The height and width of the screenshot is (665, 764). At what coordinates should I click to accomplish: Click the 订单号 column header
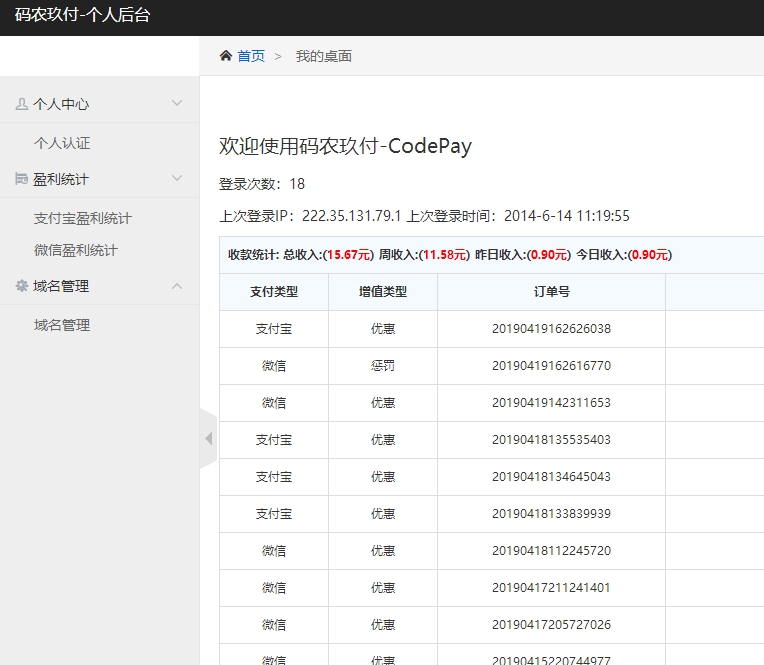coord(551,292)
